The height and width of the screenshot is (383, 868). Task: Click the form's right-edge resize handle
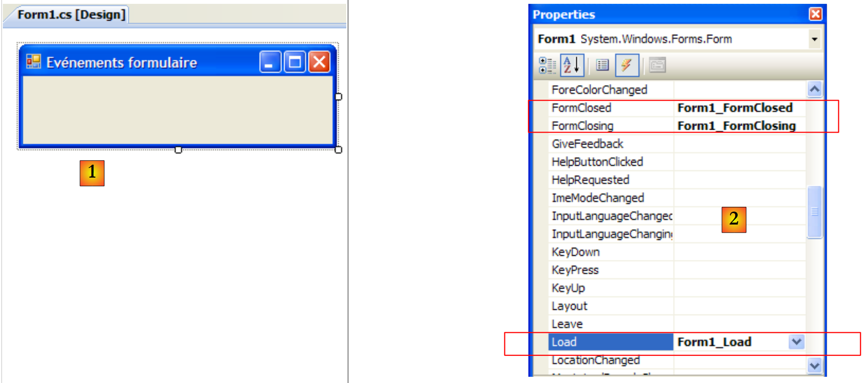pyautogui.click(x=338, y=97)
